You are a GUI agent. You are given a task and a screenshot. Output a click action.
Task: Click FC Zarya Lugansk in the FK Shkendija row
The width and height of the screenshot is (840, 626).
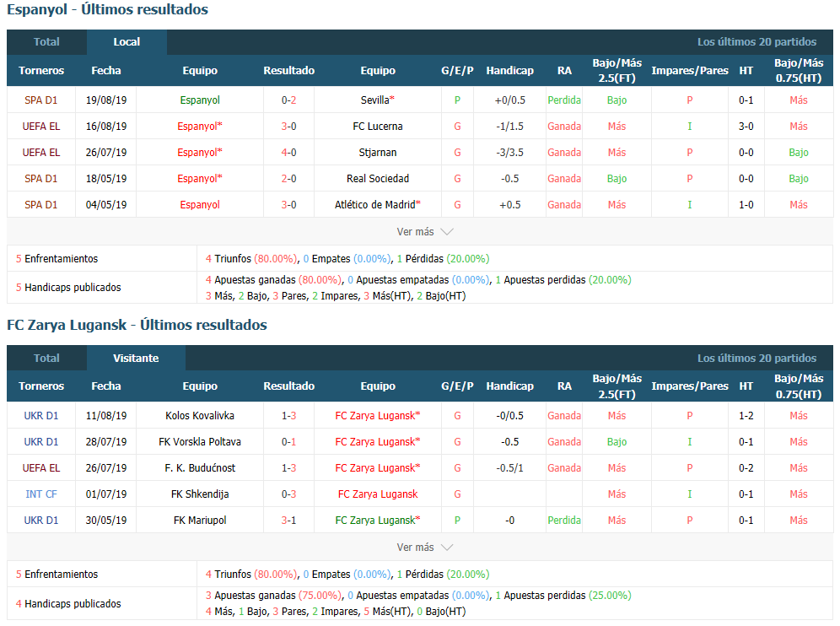click(x=378, y=494)
